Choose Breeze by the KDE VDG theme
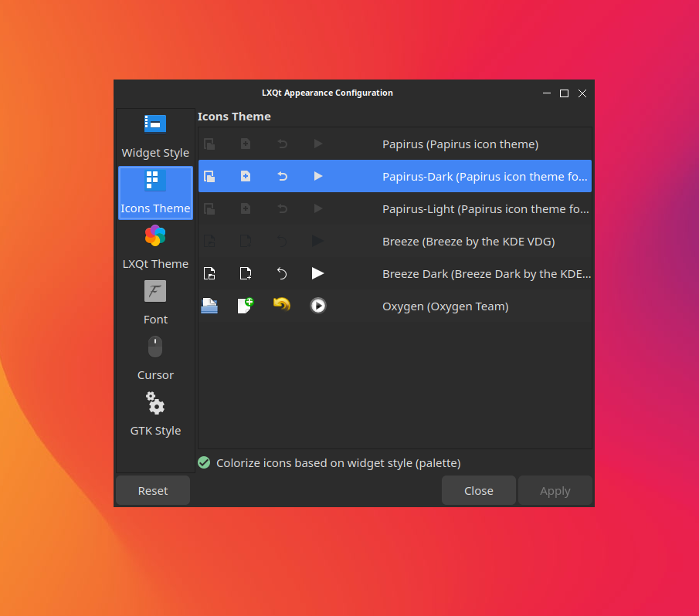This screenshot has height=616, width=699. click(x=468, y=242)
